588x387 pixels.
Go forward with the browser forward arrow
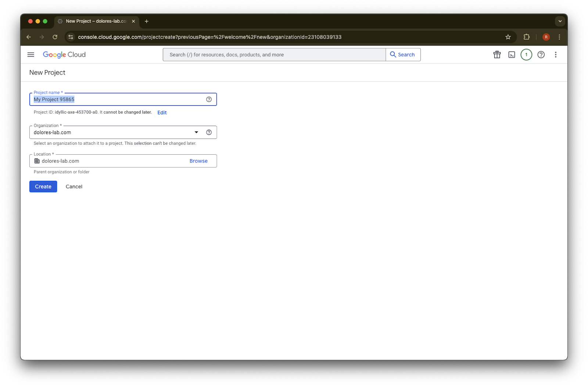coord(42,37)
